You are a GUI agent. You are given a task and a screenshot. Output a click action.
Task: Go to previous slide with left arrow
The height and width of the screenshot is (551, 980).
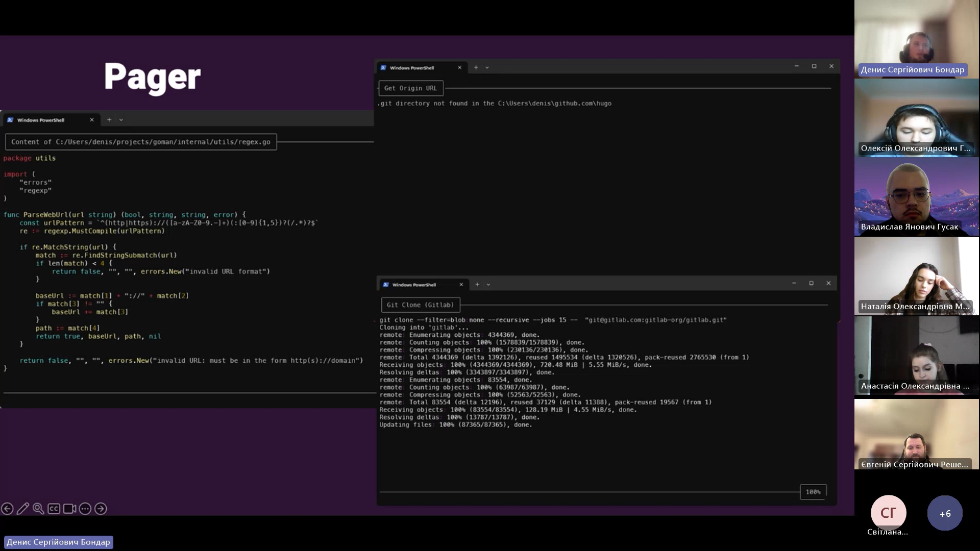(7, 509)
